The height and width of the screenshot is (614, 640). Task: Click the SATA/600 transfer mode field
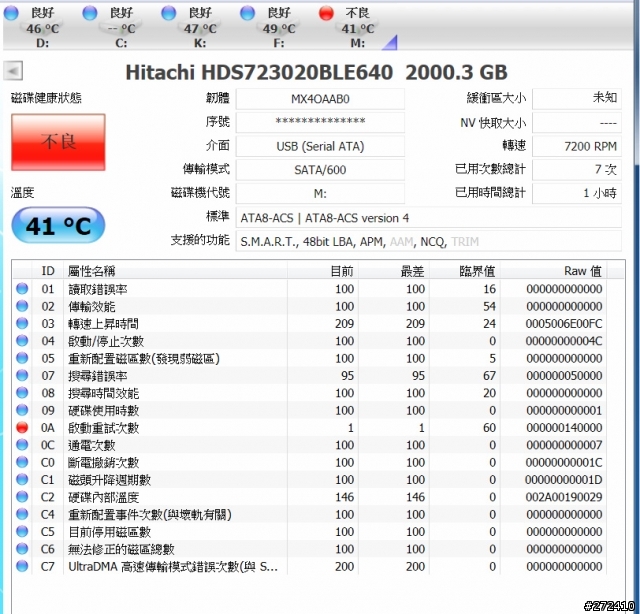point(320,169)
